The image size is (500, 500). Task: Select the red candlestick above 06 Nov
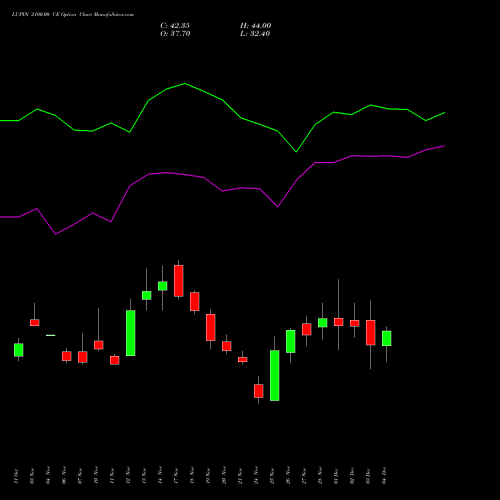(67, 356)
